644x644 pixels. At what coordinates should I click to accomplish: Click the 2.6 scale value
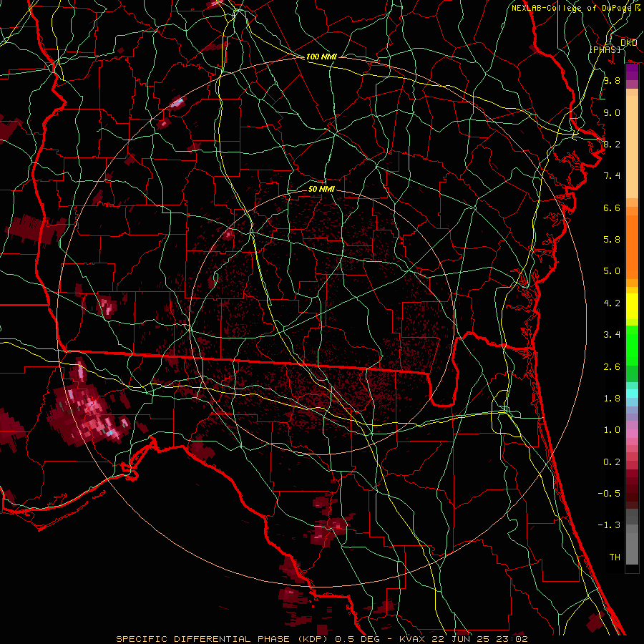pyautogui.click(x=612, y=367)
